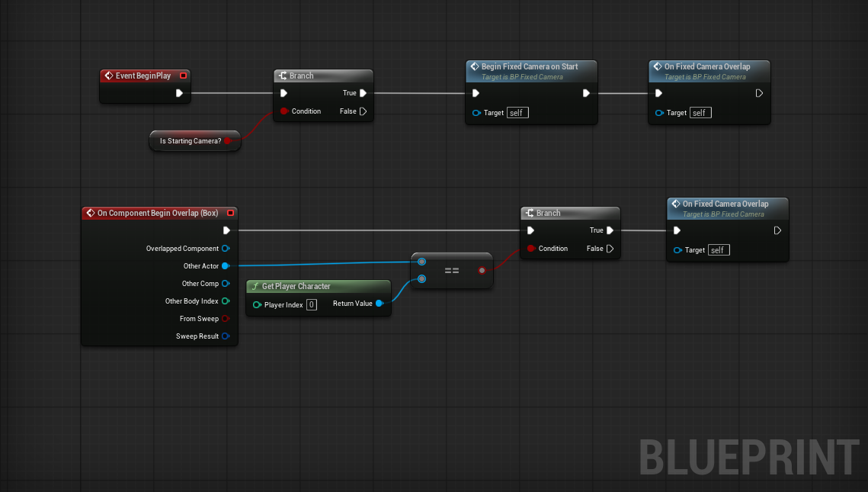Click the Other Body Index pin
868x492 pixels.
226,301
